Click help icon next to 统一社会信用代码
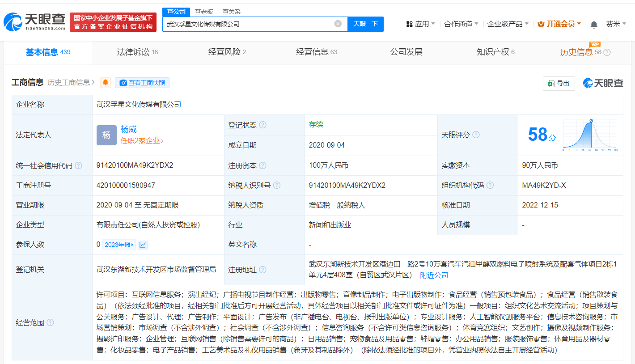 tap(79, 165)
